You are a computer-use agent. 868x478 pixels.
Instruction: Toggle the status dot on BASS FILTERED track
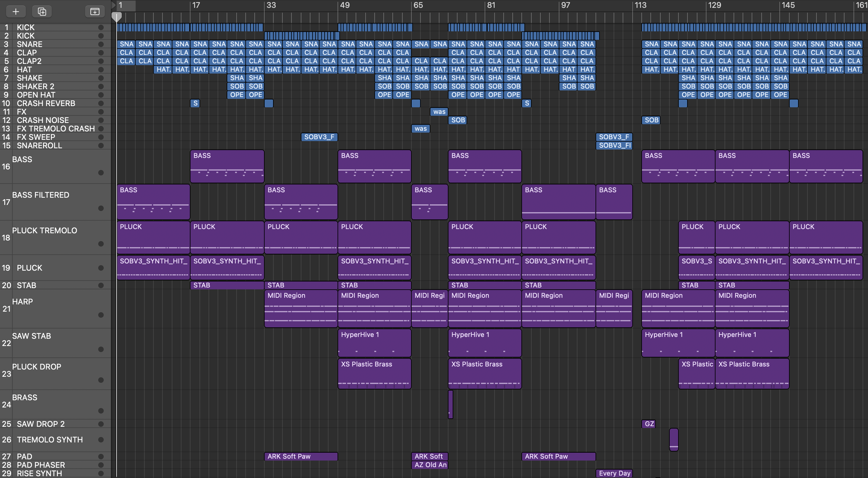coord(101,208)
